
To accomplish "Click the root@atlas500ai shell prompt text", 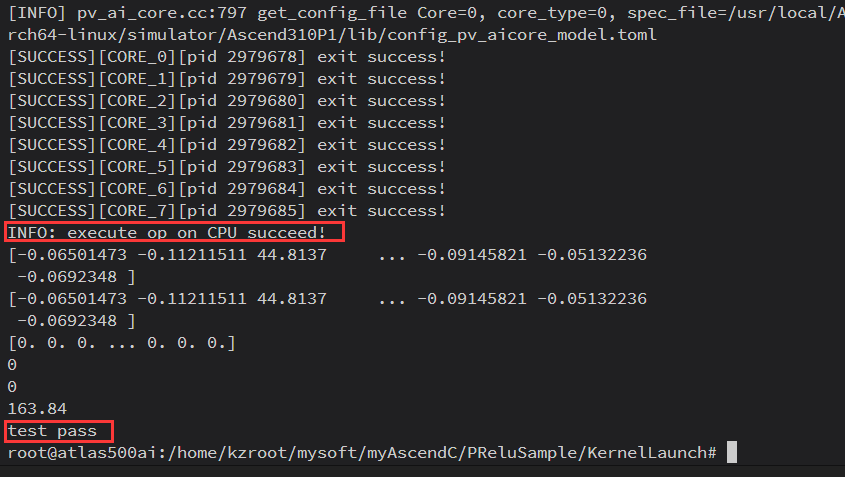I will tap(80, 453).
